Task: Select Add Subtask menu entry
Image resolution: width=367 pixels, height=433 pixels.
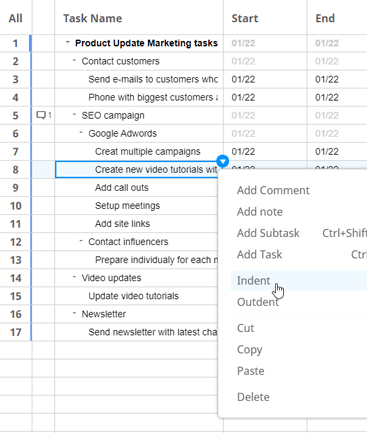Action: click(x=268, y=233)
